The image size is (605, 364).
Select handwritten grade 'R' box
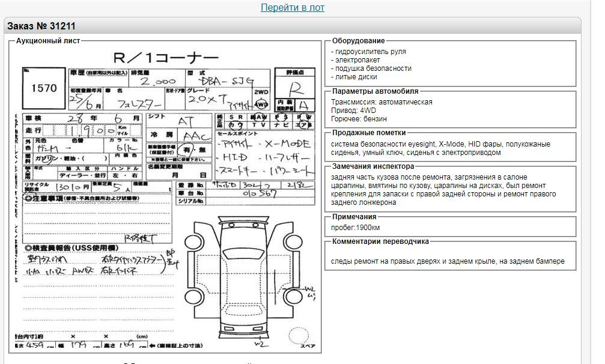point(295,88)
